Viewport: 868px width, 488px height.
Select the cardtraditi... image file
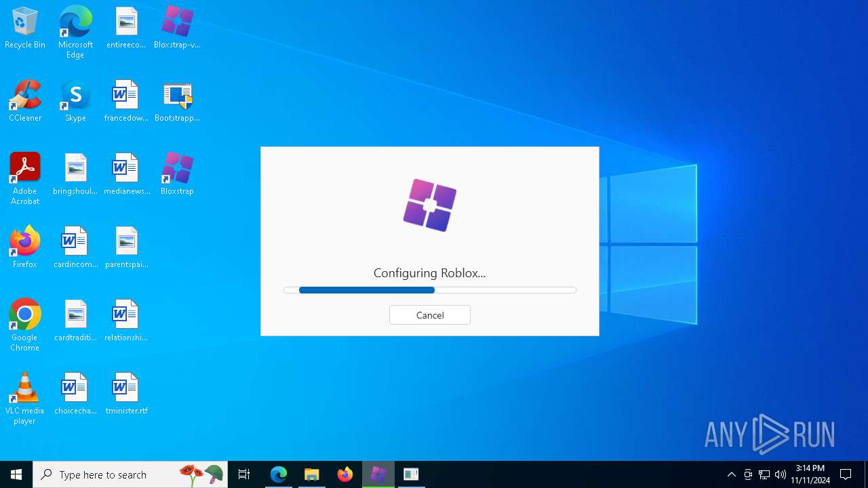point(75,321)
